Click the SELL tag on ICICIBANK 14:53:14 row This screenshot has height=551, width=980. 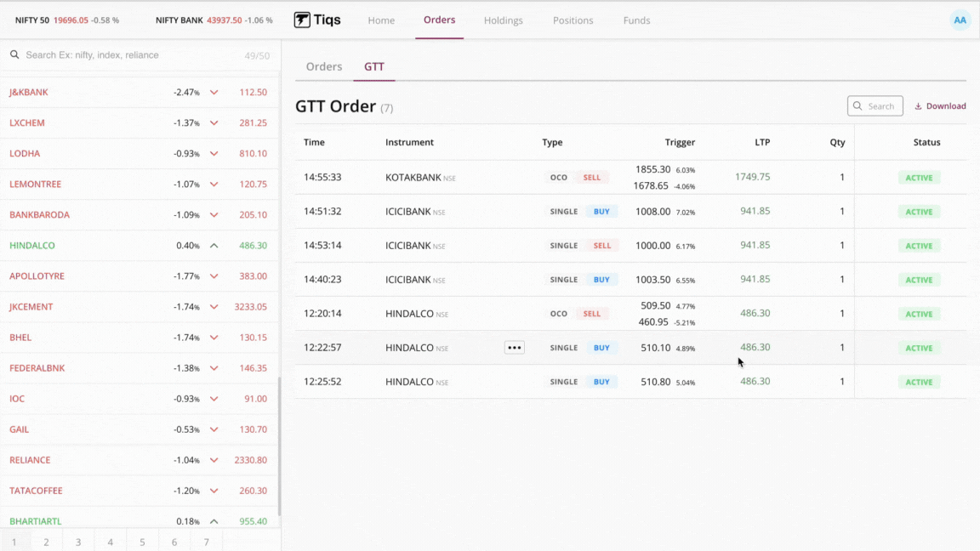tap(602, 246)
